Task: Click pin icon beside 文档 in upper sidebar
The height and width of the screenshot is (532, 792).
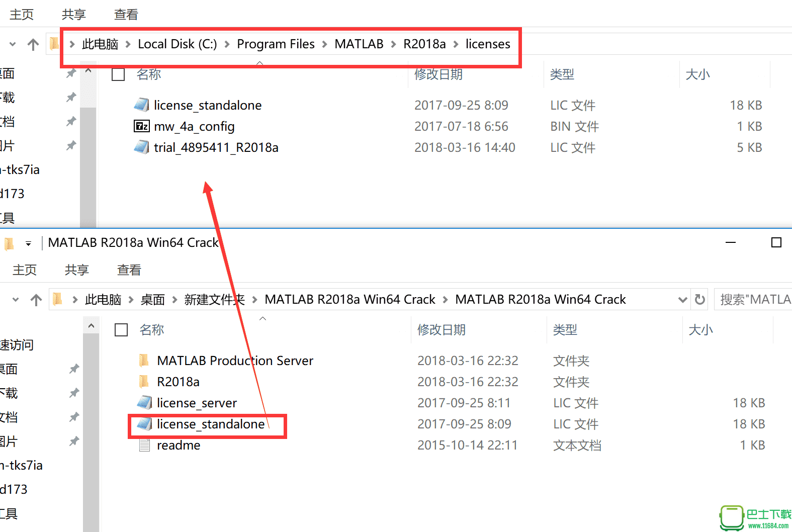Action: coord(71,121)
